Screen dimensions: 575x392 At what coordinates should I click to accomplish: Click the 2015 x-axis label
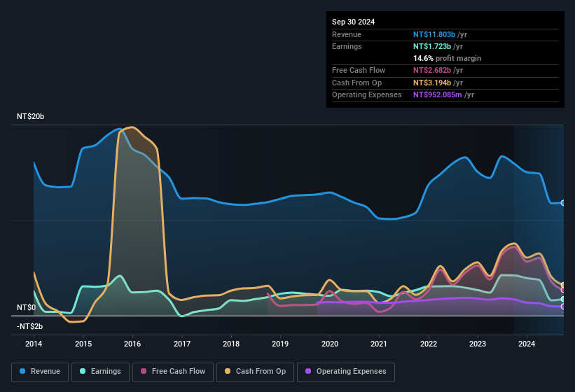point(83,344)
